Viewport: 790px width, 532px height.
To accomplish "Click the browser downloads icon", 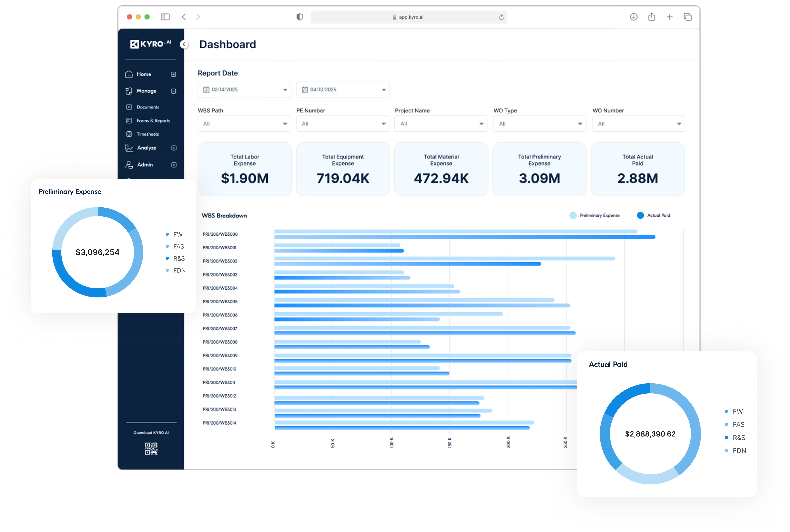I will click(634, 17).
